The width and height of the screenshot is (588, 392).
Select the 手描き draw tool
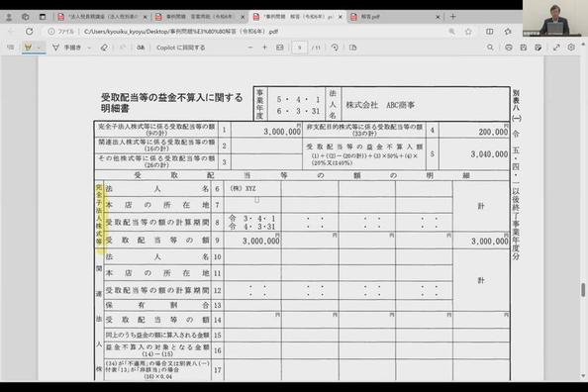[67, 48]
